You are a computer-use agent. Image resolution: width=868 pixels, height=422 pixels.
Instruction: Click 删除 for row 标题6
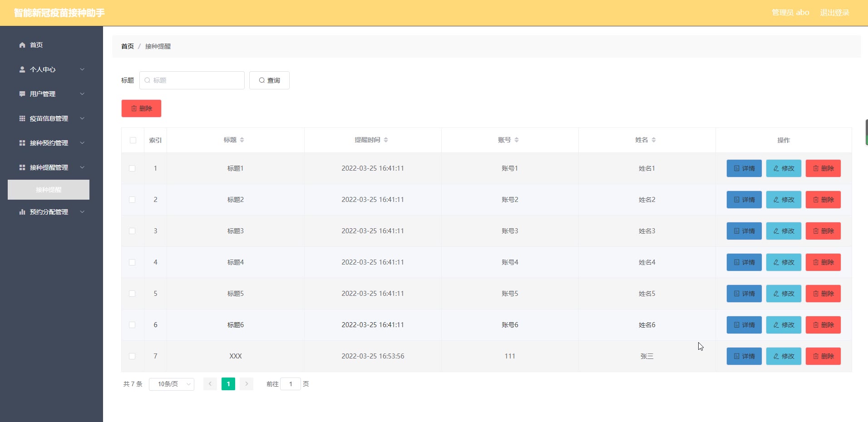point(823,325)
